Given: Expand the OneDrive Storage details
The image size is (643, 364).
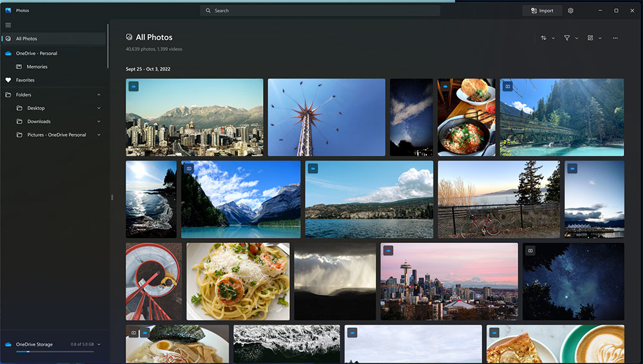Looking at the screenshot, I should point(99,344).
